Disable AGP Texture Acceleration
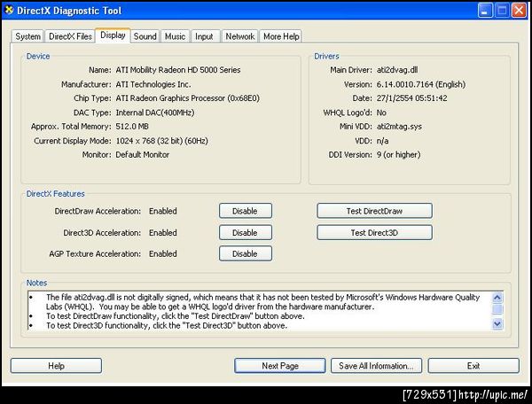The height and width of the screenshot is (404, 532). click(x=246, y=253)
